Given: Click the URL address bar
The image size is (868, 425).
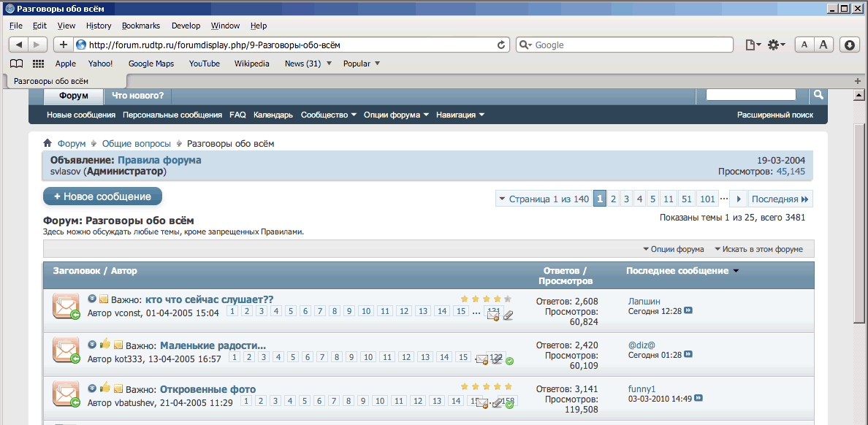Looking at the screenshot, I should point(290,45).
